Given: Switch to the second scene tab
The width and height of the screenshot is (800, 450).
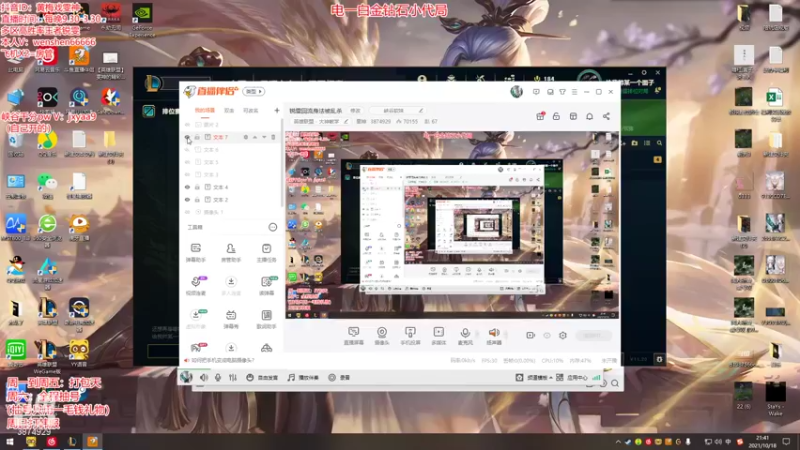Looking at the screenshot, I should coord(229,110).
